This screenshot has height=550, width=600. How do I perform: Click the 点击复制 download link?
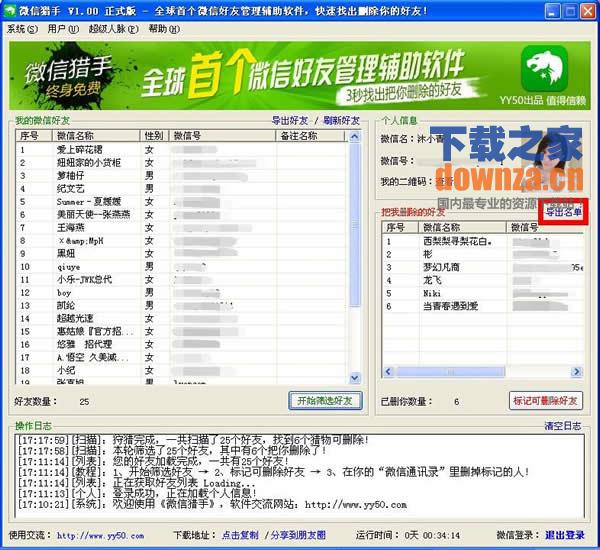[x=240, y=535]
